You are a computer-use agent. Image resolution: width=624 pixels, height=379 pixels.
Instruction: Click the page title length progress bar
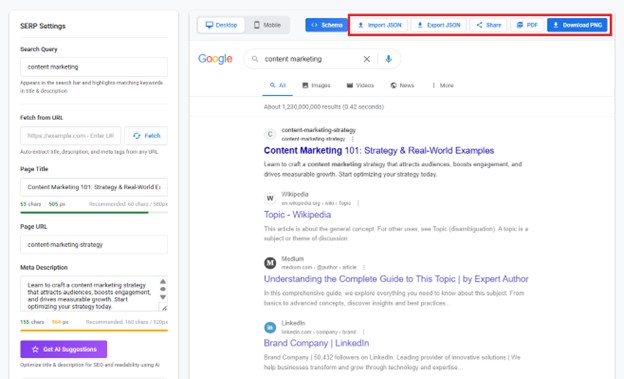point(94,213)
